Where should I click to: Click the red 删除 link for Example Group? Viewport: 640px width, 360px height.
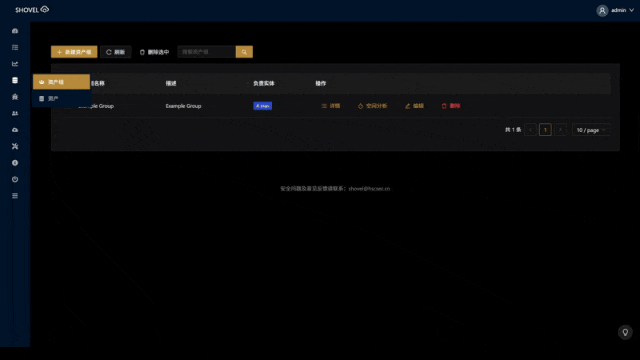click(x=451, y=106)
